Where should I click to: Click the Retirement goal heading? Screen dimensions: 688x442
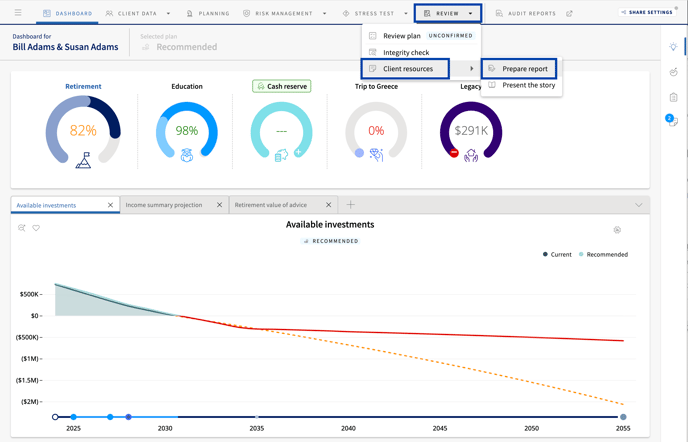tap(83, 86)
